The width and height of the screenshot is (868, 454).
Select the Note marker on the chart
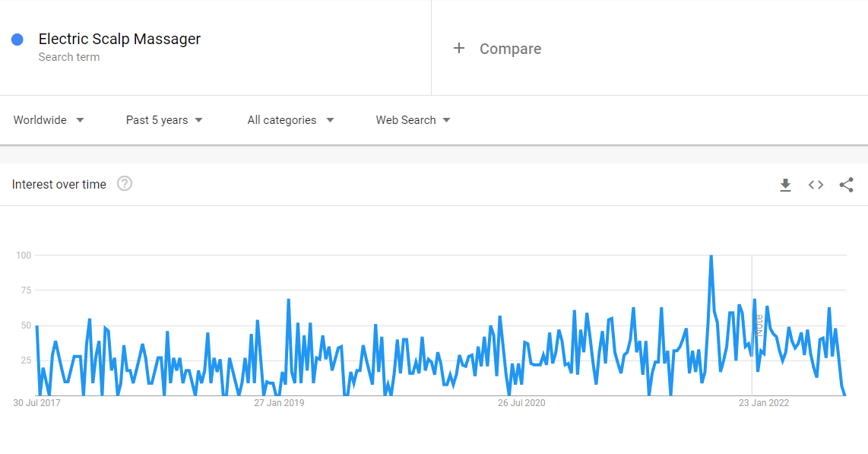(759, 325)
